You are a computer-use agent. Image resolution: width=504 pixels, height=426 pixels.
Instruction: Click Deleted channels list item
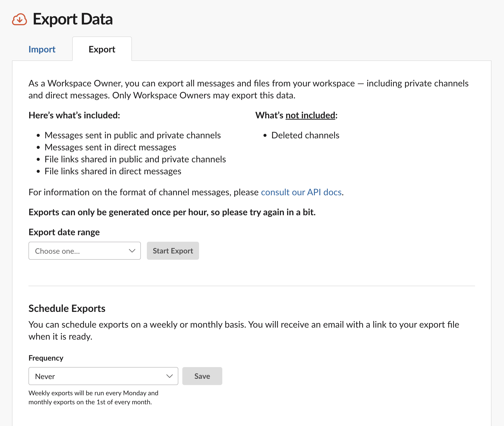pos(305,135)
